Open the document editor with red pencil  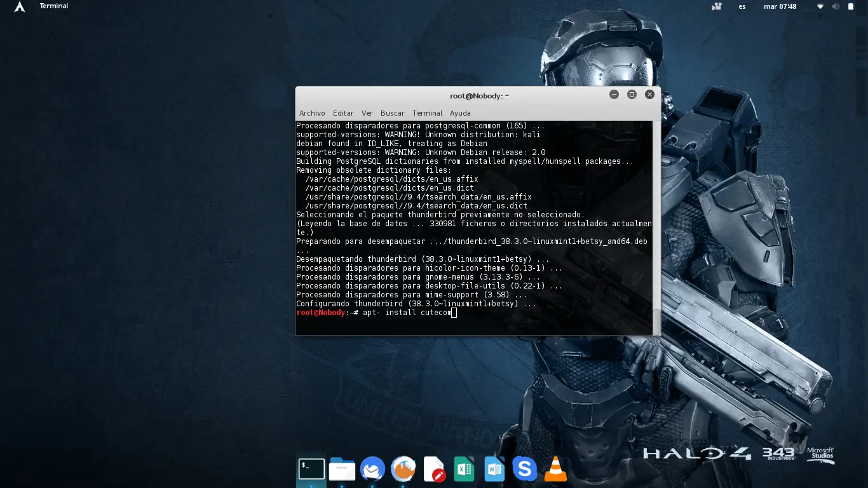coord(433,470)
